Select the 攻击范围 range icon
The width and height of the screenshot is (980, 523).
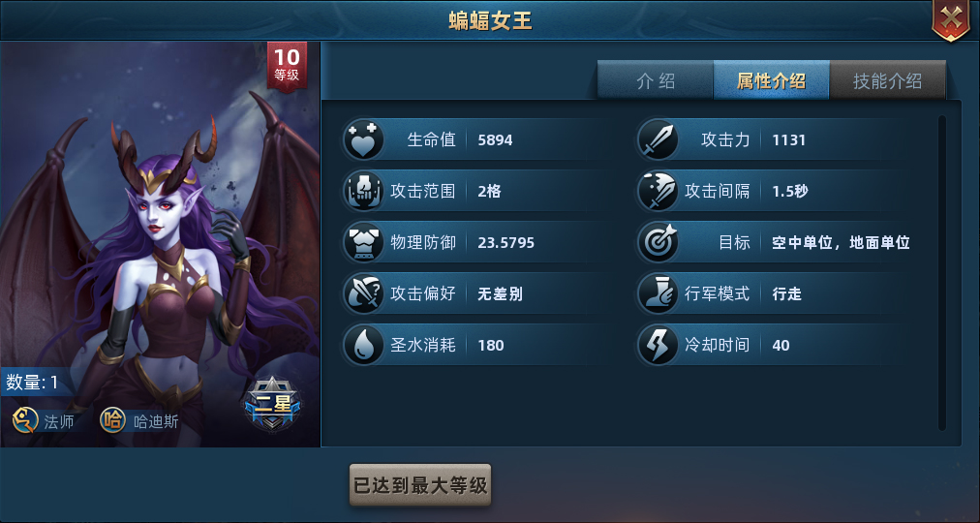point(363,191)
